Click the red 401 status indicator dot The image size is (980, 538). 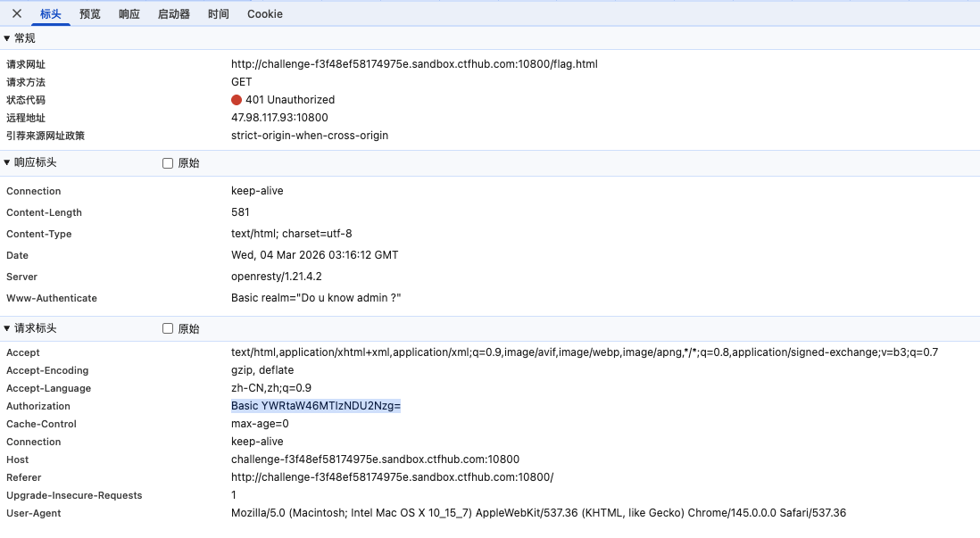click(x=237, y=100)
